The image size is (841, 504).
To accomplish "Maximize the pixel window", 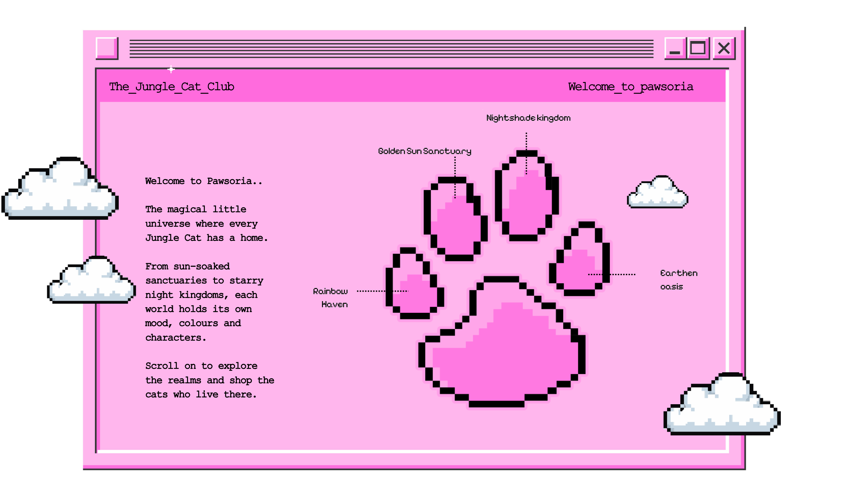I will 698,48.
